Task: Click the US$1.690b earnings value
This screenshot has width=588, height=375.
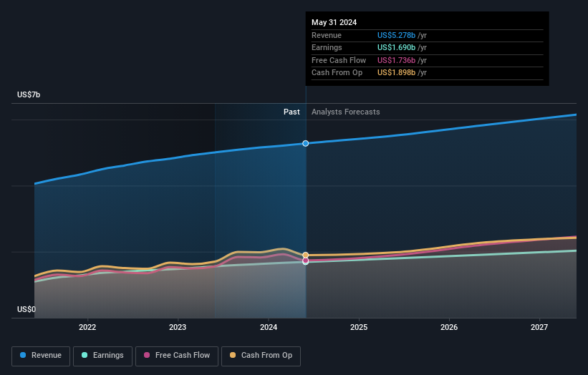Action: point(396,47)
